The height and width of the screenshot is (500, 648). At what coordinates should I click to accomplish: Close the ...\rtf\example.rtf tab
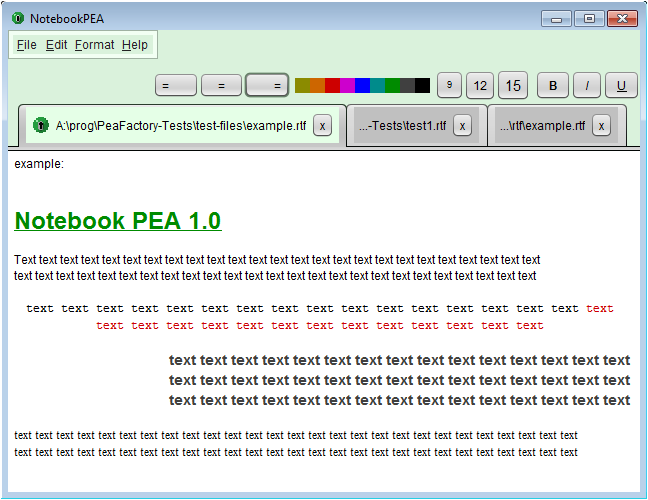[x=601, y=126]
